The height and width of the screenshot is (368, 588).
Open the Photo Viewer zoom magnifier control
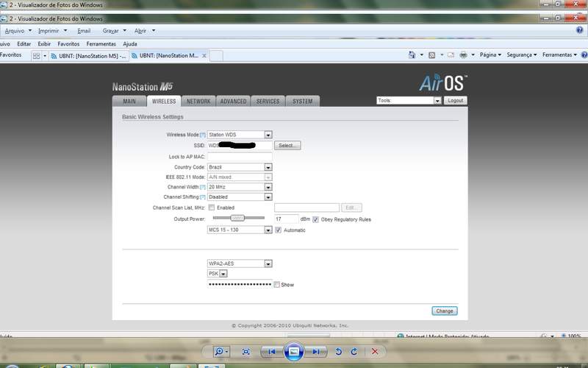[x=221, y=352]
